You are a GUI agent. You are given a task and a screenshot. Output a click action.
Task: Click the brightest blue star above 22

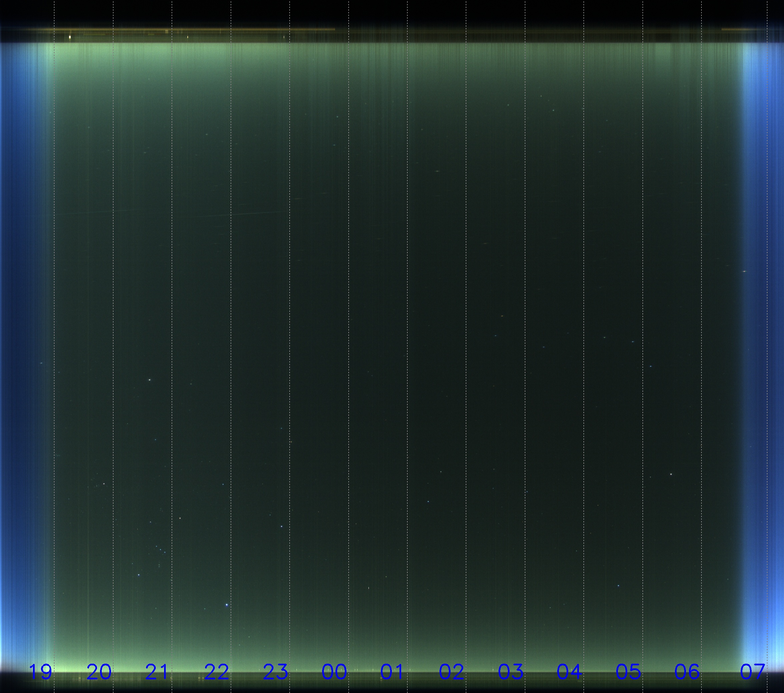[227, 605]
